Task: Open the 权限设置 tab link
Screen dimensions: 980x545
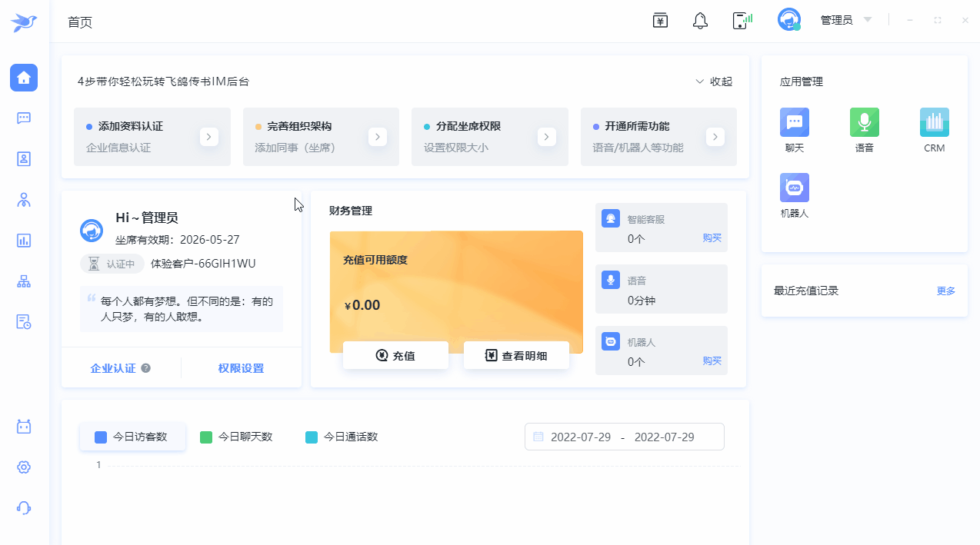Action: [x=241, y=368]
